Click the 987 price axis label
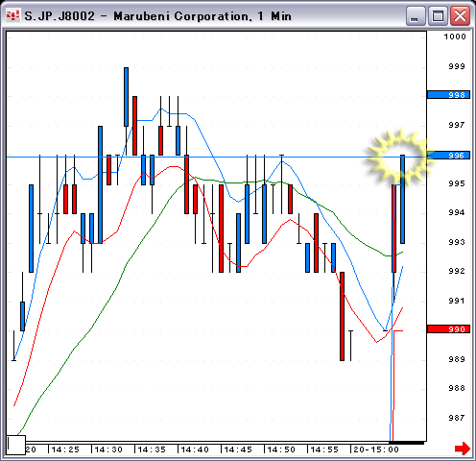 457,418
